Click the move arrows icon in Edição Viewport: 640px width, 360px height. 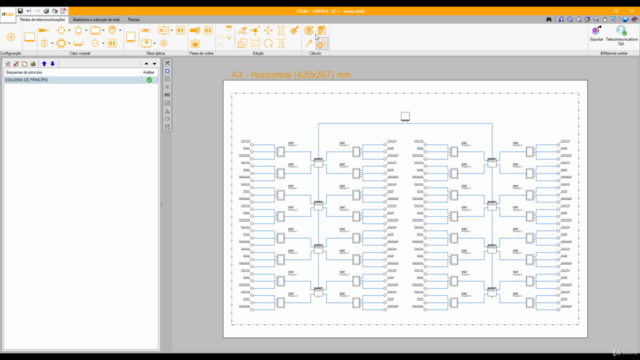pyautogui.click(x=268, y=30)
